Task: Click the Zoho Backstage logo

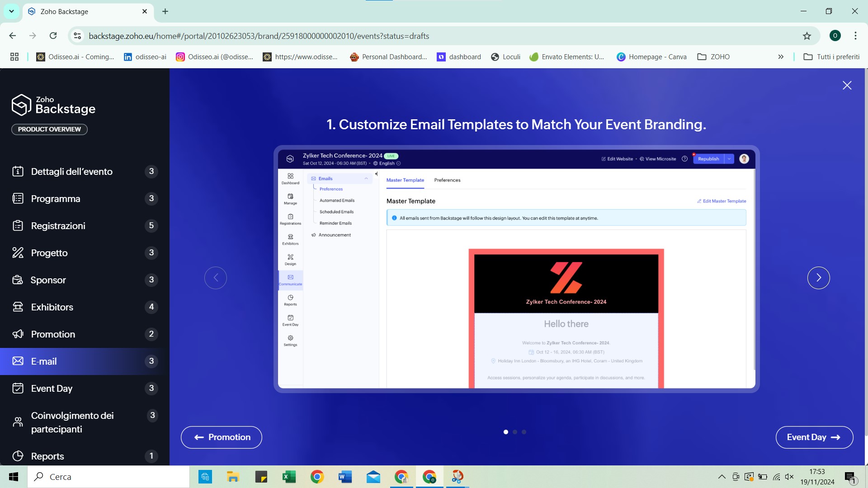Action: tap(53, 105)
